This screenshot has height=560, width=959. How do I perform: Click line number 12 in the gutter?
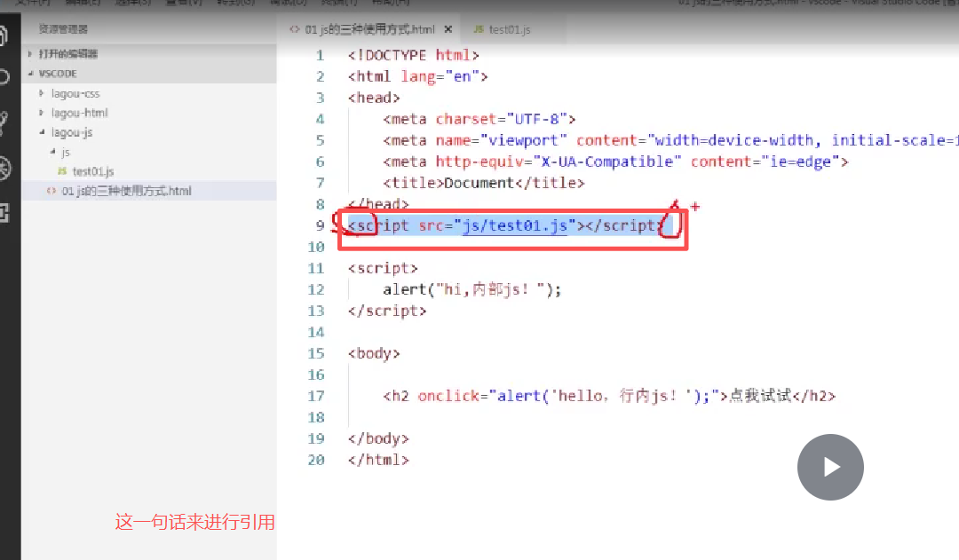coord(315,289)
